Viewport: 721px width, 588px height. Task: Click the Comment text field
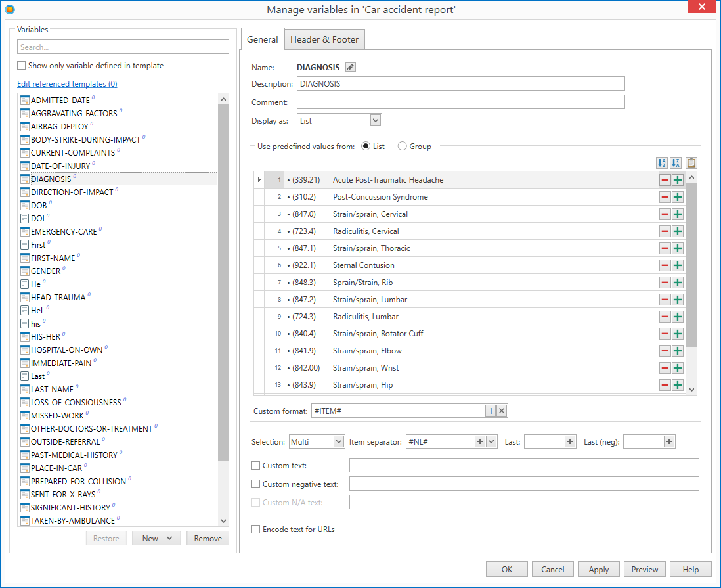pos(461,102)
